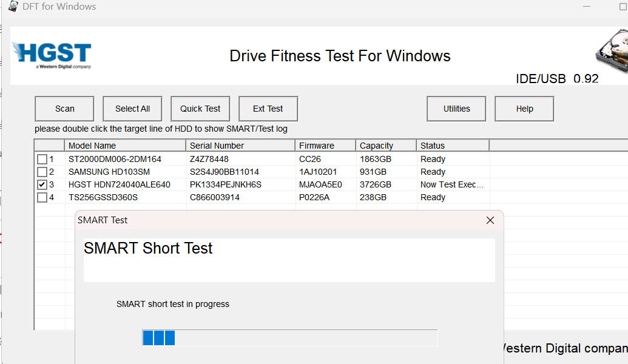Click serial number Z4Z78448
628x364 pixels.
click(209, 159)
